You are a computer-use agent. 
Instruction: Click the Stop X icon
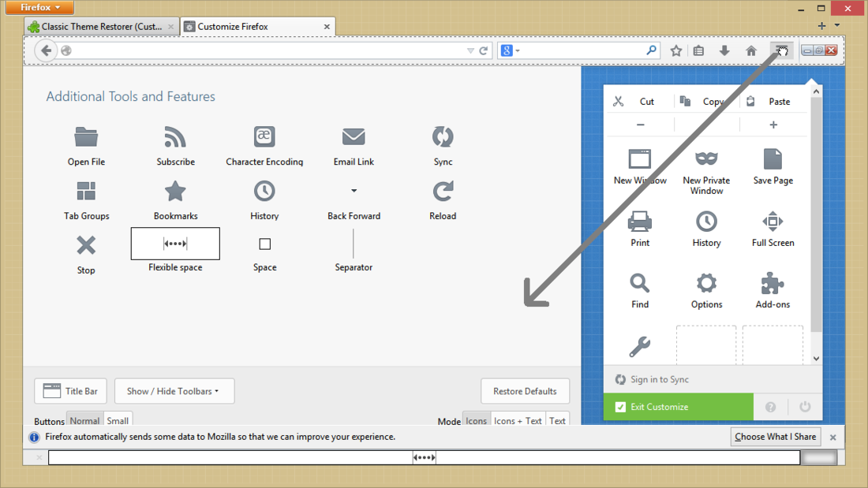(86, 245)
